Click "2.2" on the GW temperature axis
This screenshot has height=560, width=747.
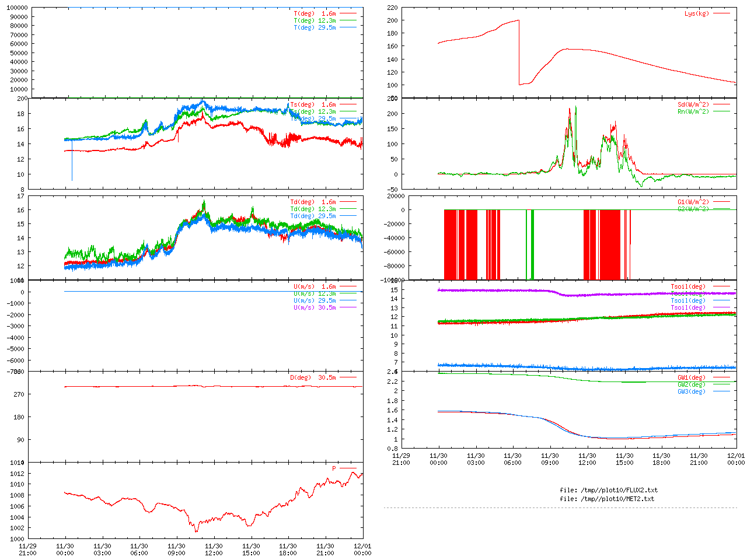tap(392, 381)
